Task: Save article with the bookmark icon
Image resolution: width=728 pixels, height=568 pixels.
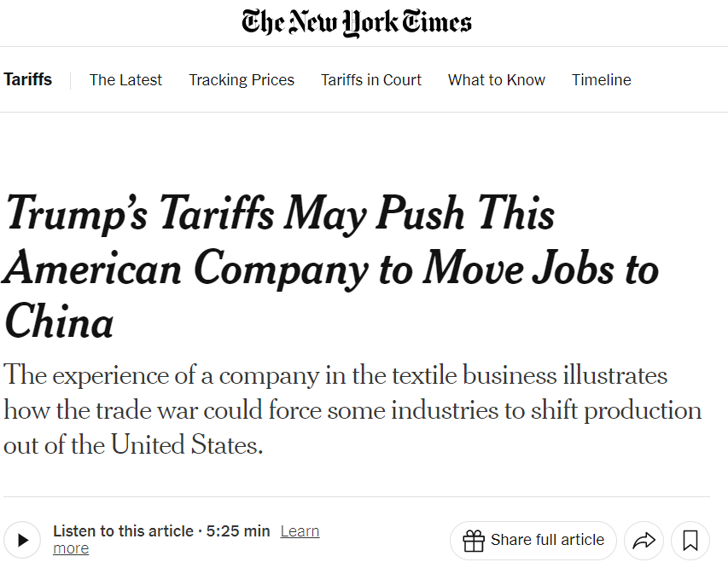Action: tap(690, 540)
